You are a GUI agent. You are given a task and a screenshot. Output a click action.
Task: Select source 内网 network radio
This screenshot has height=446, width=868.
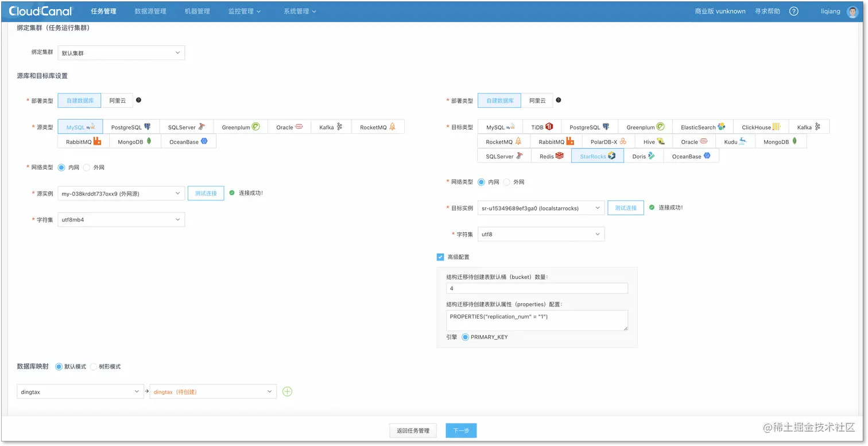[62, 167]
